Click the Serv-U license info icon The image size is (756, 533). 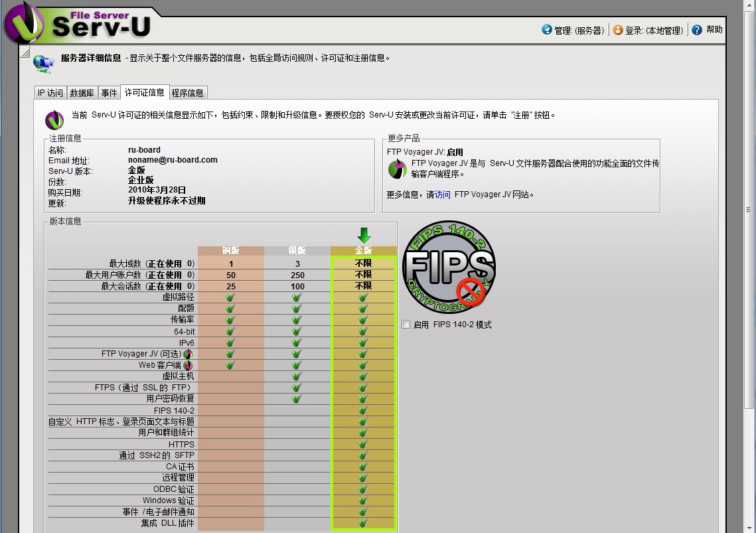tap(54, 119)
